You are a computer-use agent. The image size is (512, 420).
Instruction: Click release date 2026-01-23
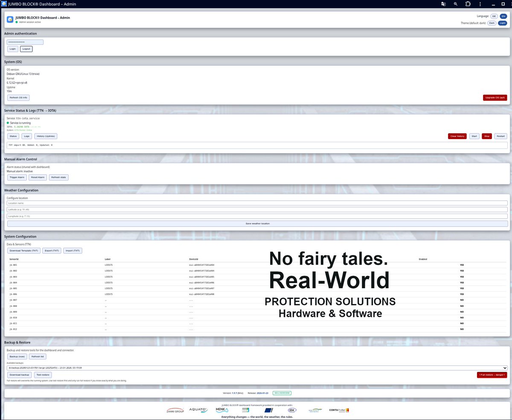point(262,393)
